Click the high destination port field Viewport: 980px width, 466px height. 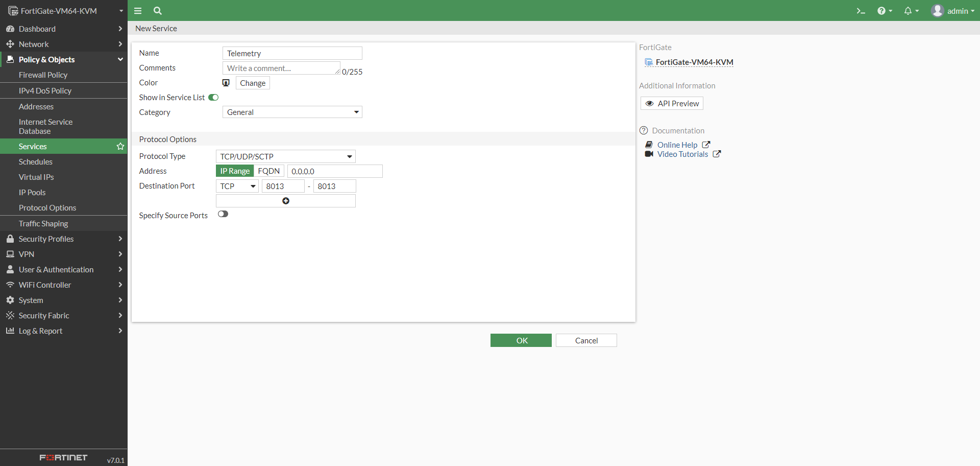pos(335,186)
